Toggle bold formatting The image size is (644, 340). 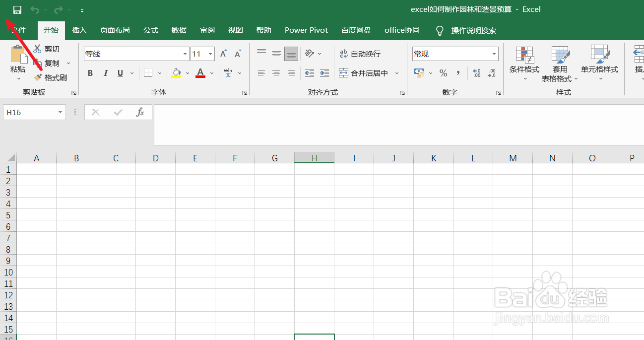(x=90, y=73)
